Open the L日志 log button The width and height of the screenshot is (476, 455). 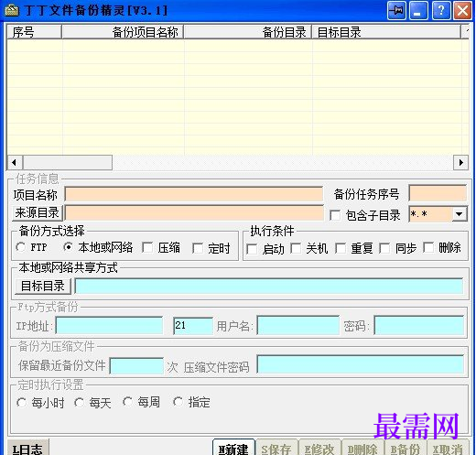pos(27,448)
